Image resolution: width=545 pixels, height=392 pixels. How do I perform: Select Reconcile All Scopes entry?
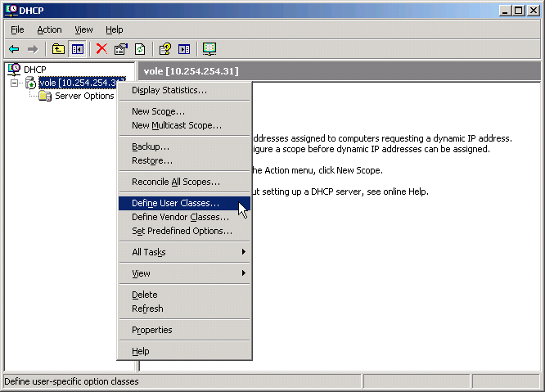pos(184,182)
